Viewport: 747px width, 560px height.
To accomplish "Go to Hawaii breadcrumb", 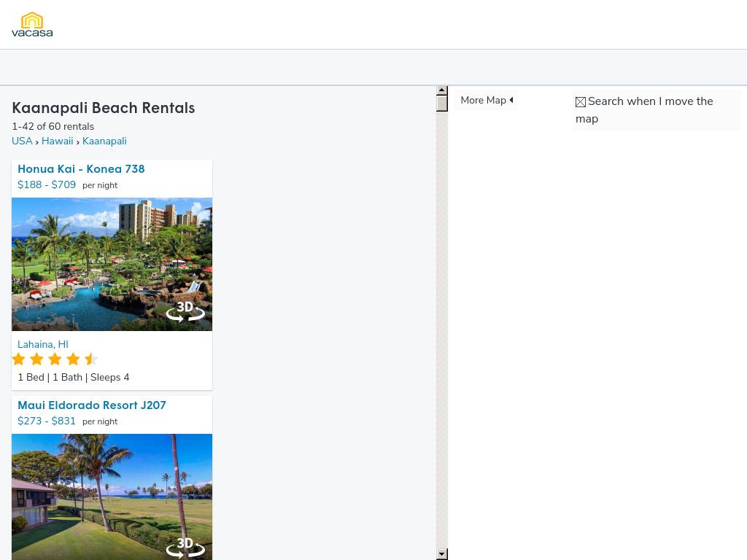I will 57,141.
